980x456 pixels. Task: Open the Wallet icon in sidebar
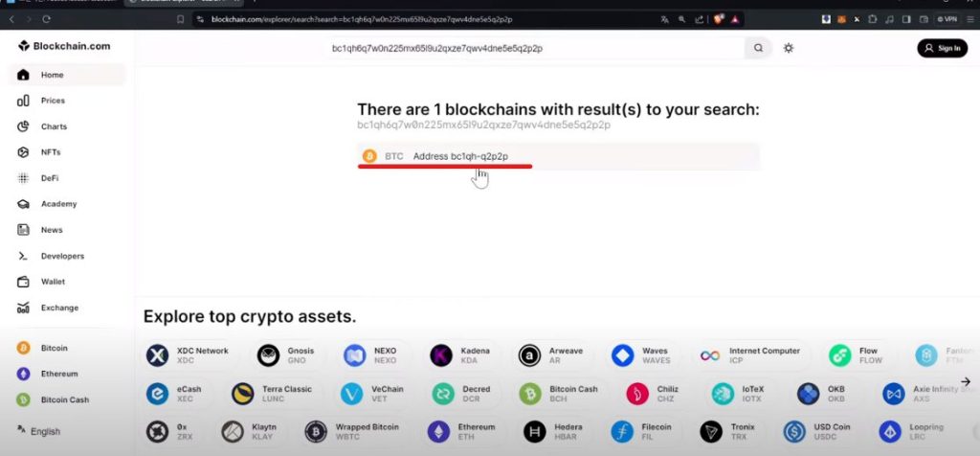pos(24,282)
